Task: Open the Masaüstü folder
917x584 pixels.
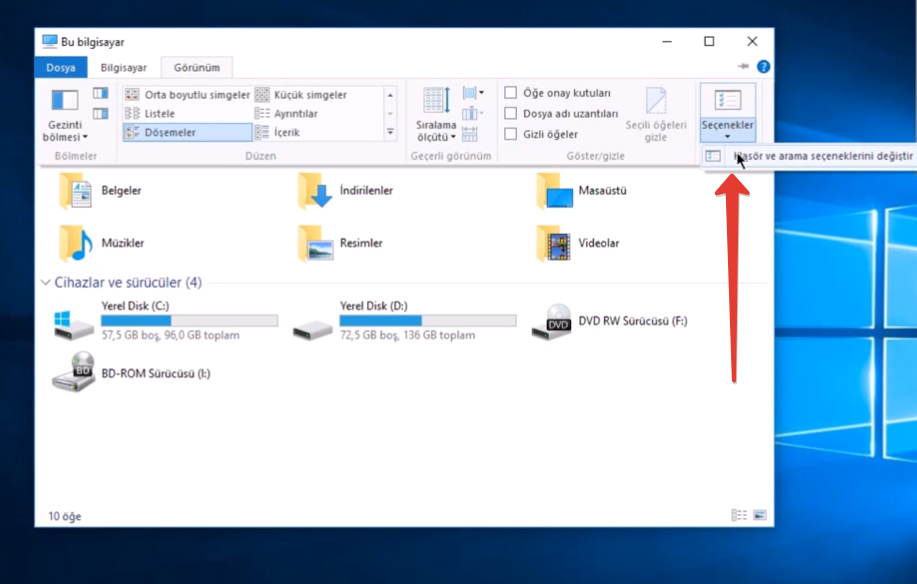Action: pos(581,191)
